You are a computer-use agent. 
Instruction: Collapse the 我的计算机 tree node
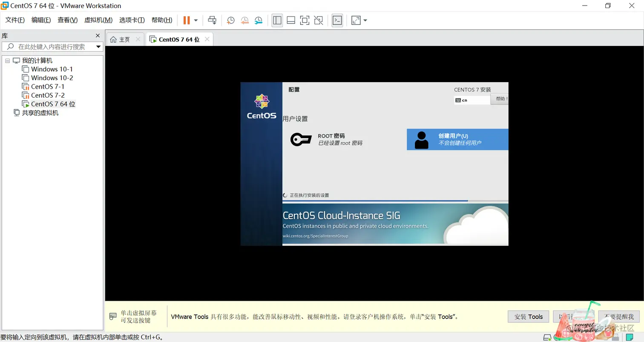click(x=7, y=61)
